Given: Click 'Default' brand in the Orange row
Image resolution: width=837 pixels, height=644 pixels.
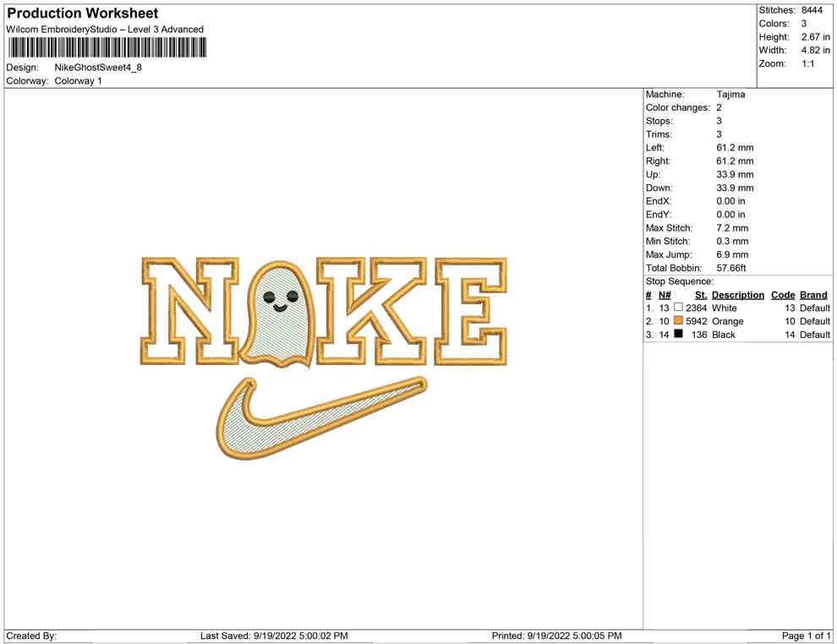Looking at the screenshot, I should pyautogui.click(x=814, y=321).
